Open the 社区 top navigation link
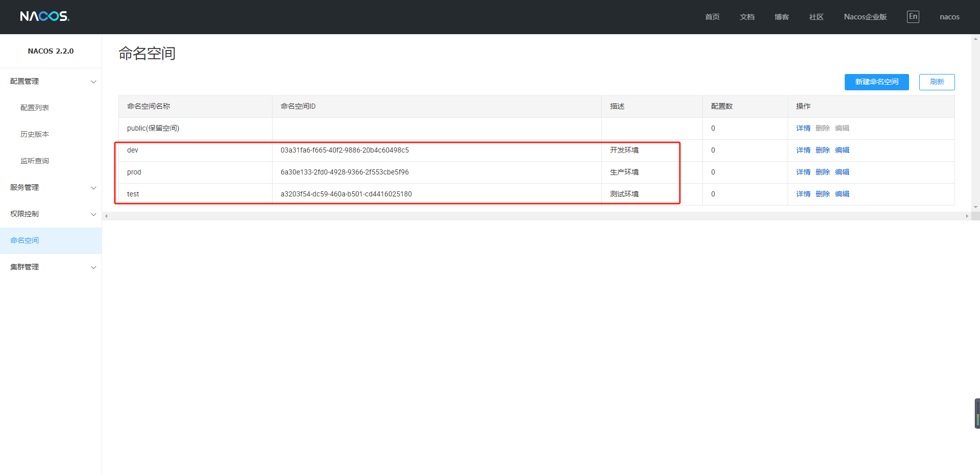Screen dimensions: 980x475 pyautogui.click(x=817, y=17)
